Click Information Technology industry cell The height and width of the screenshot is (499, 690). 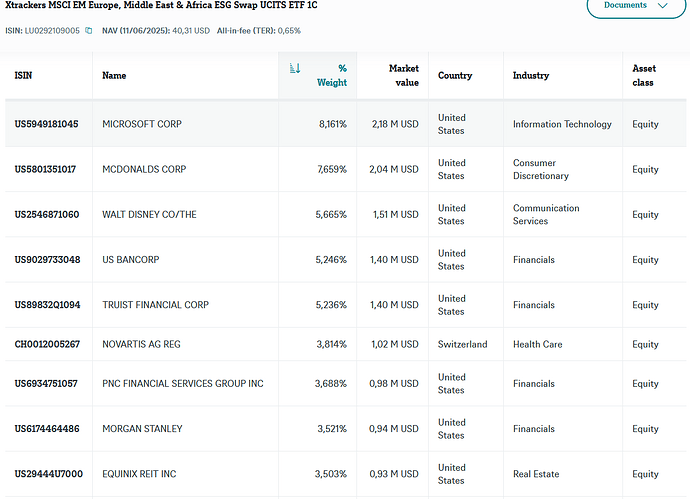pos(562,124)
